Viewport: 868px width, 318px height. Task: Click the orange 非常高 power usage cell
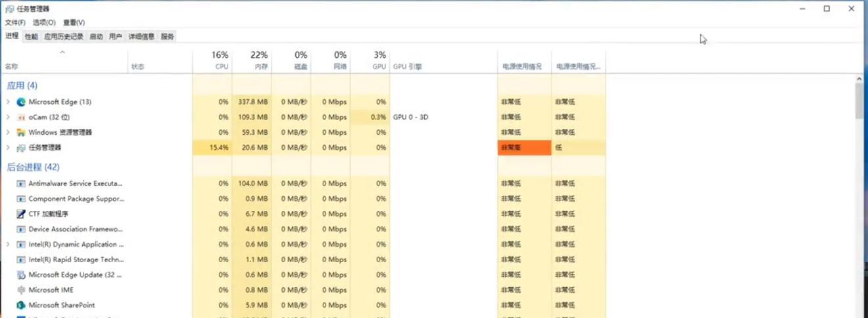(524, 148)
